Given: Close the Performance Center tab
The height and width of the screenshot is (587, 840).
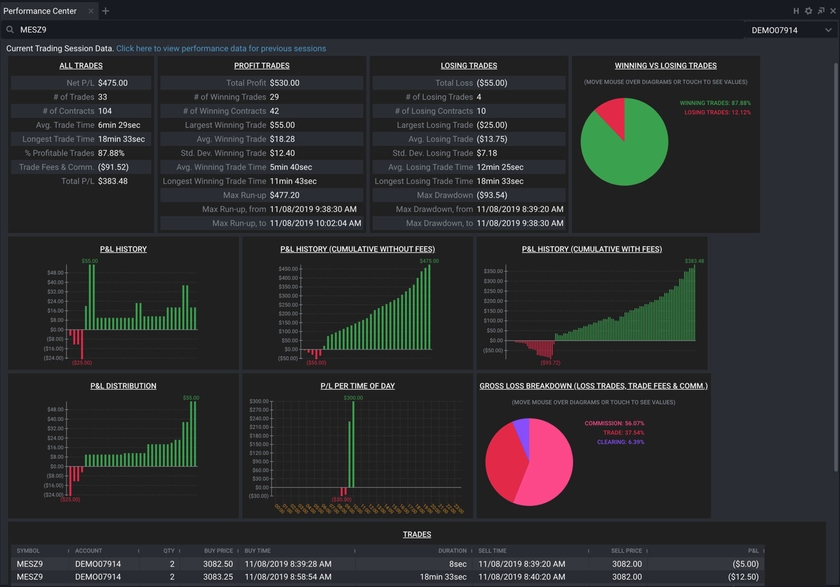Looking at the screenshot, I should (91, 11).
